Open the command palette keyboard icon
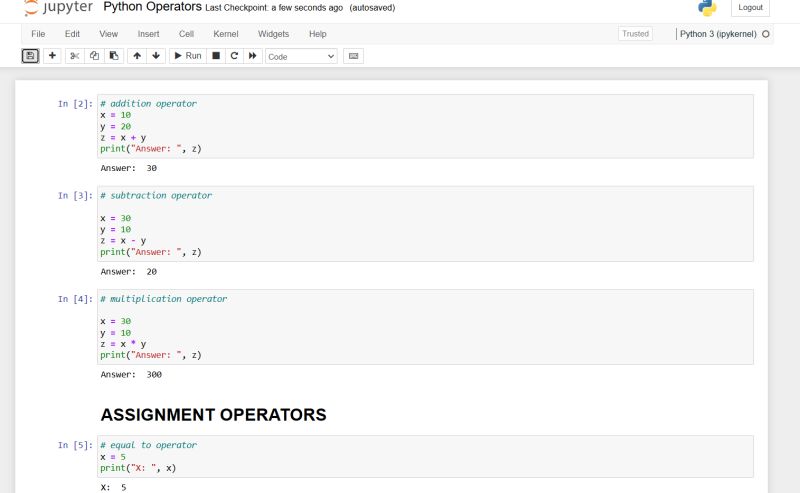 [x=353, y=56]
